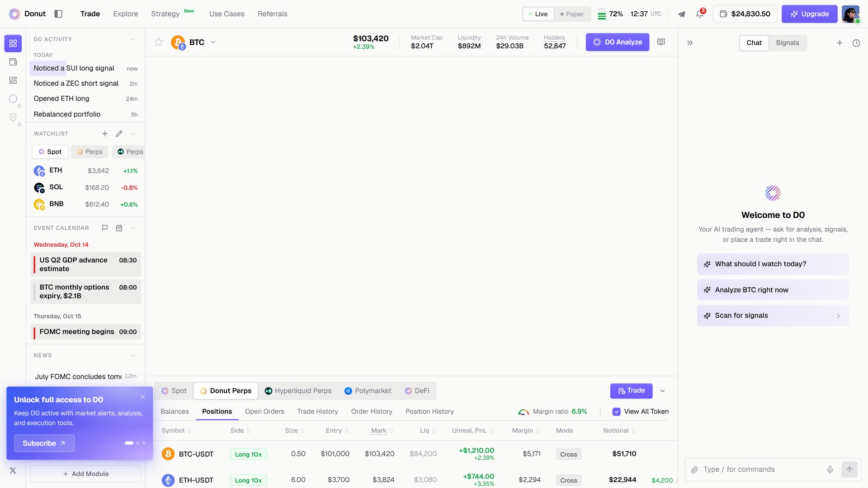Switch to Hyperliquid Perps account tab

coord(298,391)
